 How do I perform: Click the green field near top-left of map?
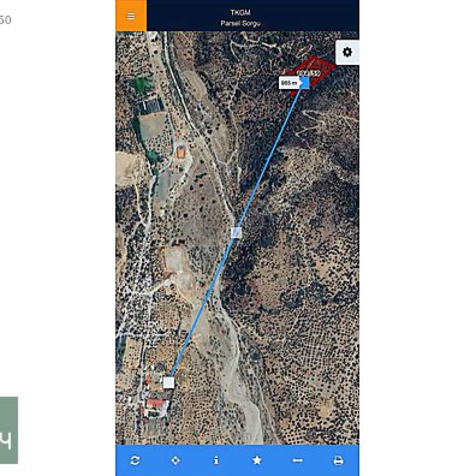142,85
